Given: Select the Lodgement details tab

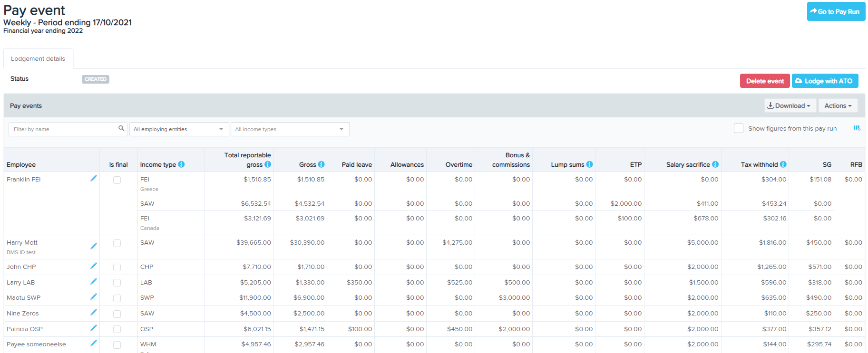Looking at the screenshot, I should click(x=38, y=59).
